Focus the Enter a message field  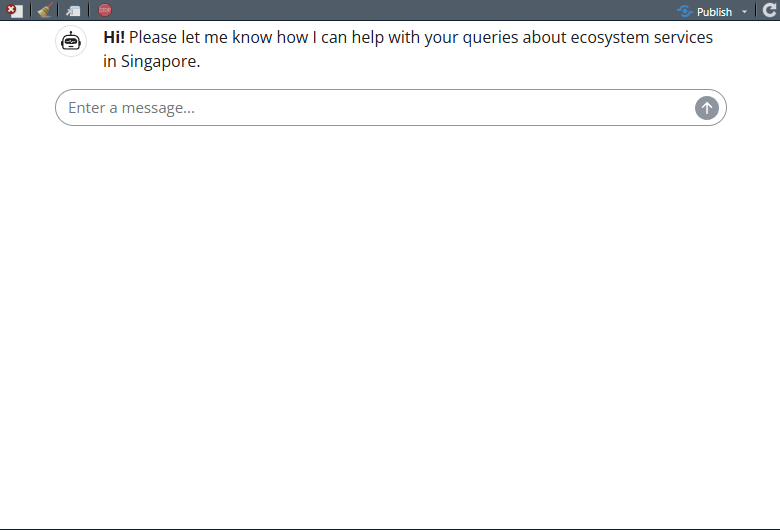pyautogui.click(x=370, y=108)
